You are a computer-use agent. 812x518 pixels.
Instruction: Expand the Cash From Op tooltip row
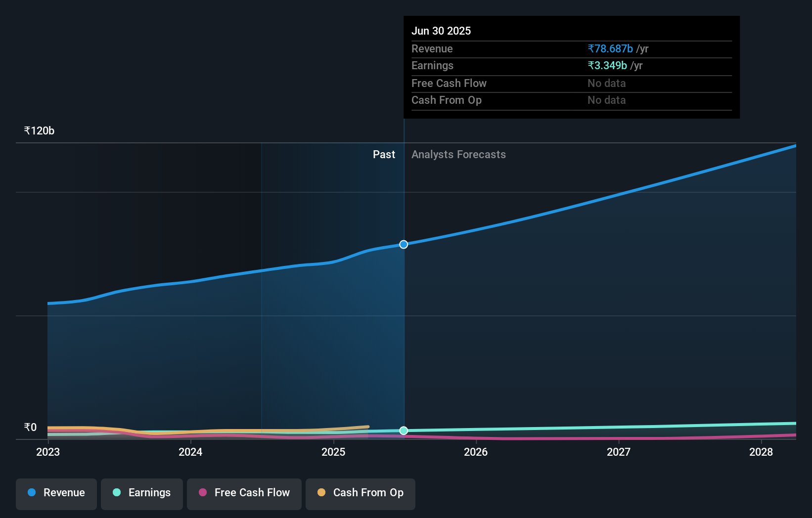tap(571, 100)
